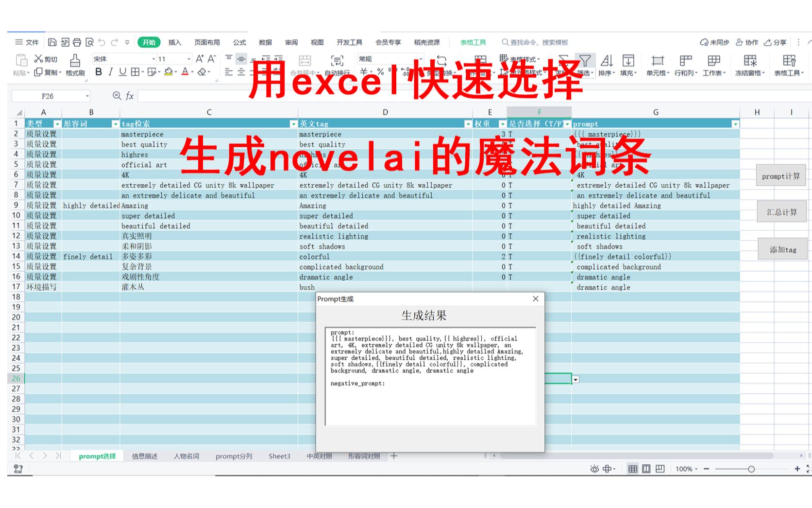The image size is (812, 508).
Task: Click the prompt计算 button
Action: pos(781,175)
